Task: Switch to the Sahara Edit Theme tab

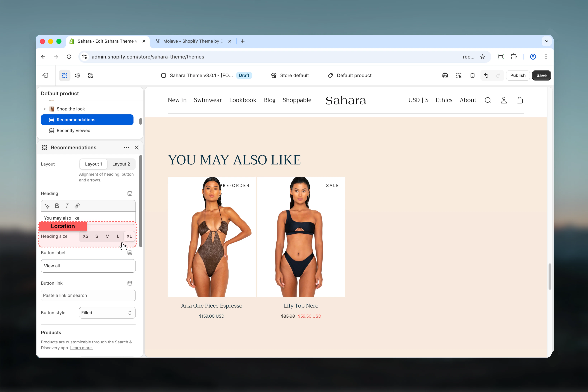Action: coord(107,41)
